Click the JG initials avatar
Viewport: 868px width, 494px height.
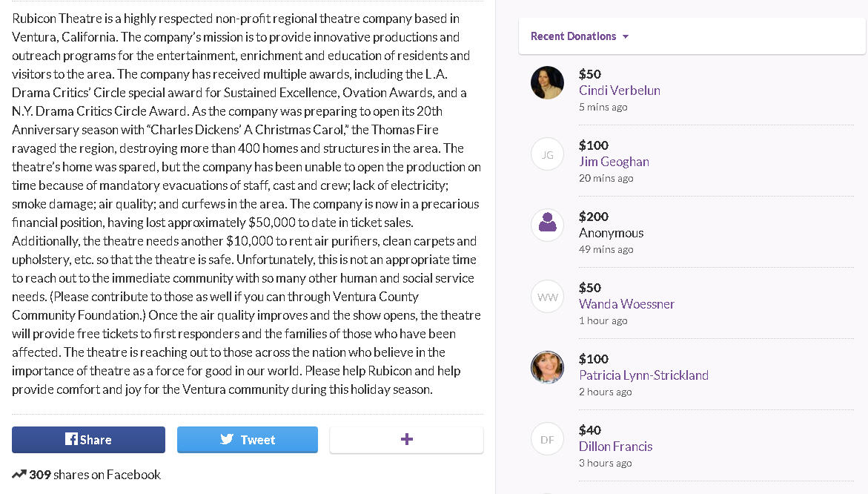(548, 154)
